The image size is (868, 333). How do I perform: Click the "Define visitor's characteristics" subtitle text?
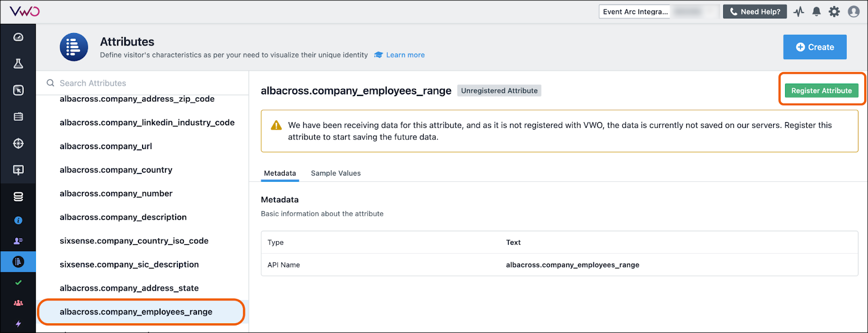tap(234, 55)
